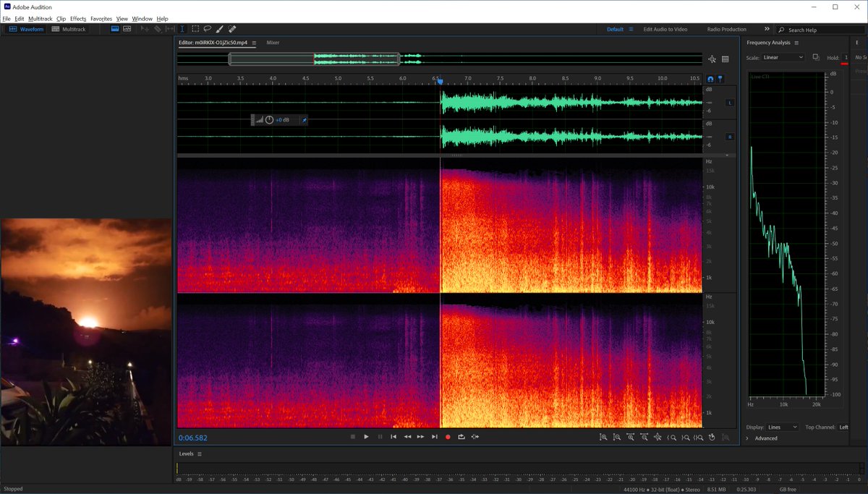Toggle the right channel R enable button
868x494 pixels.
point(729,137)
